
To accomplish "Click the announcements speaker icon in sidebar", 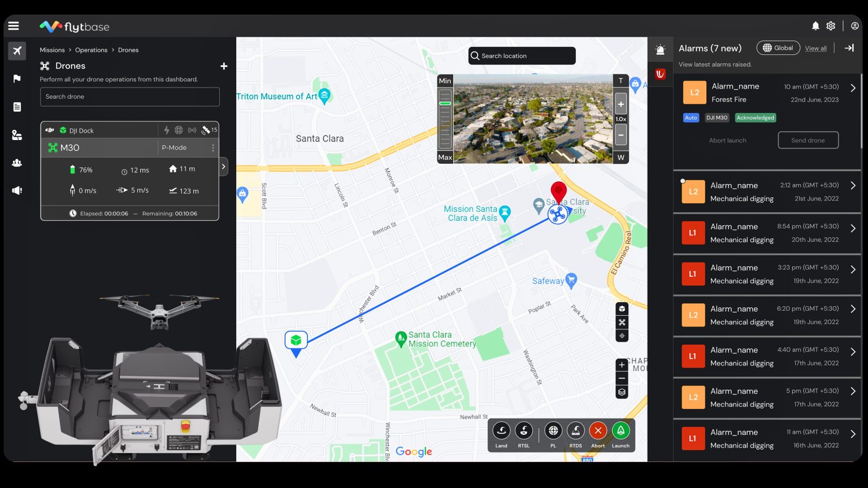I will 17,190.
